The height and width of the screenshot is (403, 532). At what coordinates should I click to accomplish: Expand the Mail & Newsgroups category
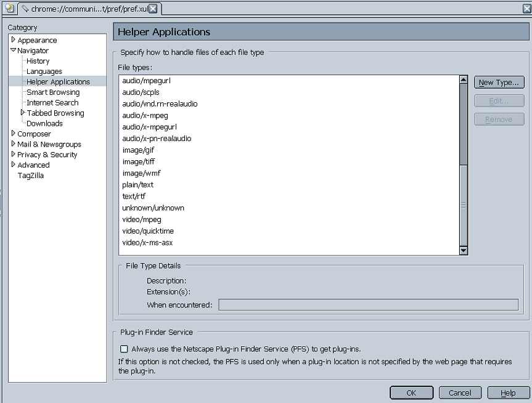(13, 144)
